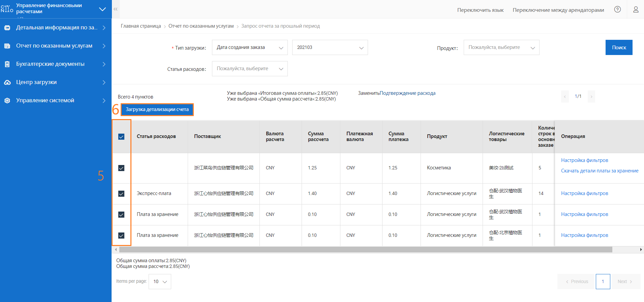The image size is (644, 302).
Task: Click the Cainiao logo icon in sidebar header
Action: pyautogui.click(x=7, y=9)
